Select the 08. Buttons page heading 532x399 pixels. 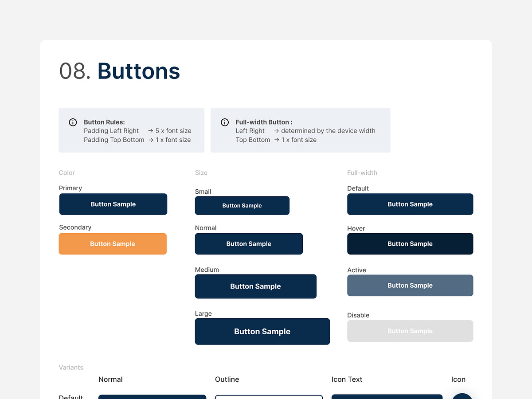(120, 71)
